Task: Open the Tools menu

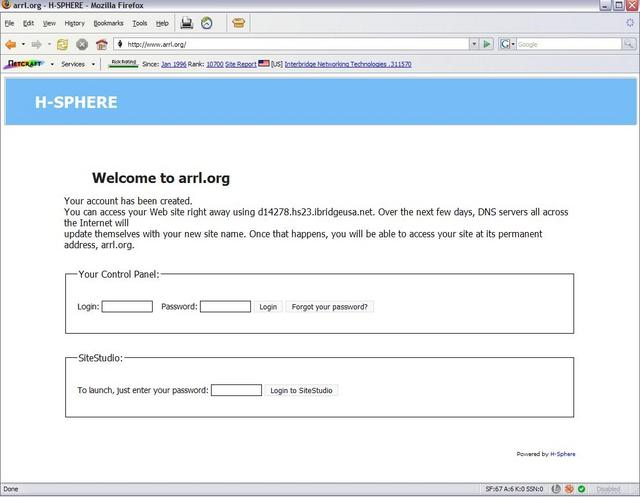Action: [x=140, y=23]
